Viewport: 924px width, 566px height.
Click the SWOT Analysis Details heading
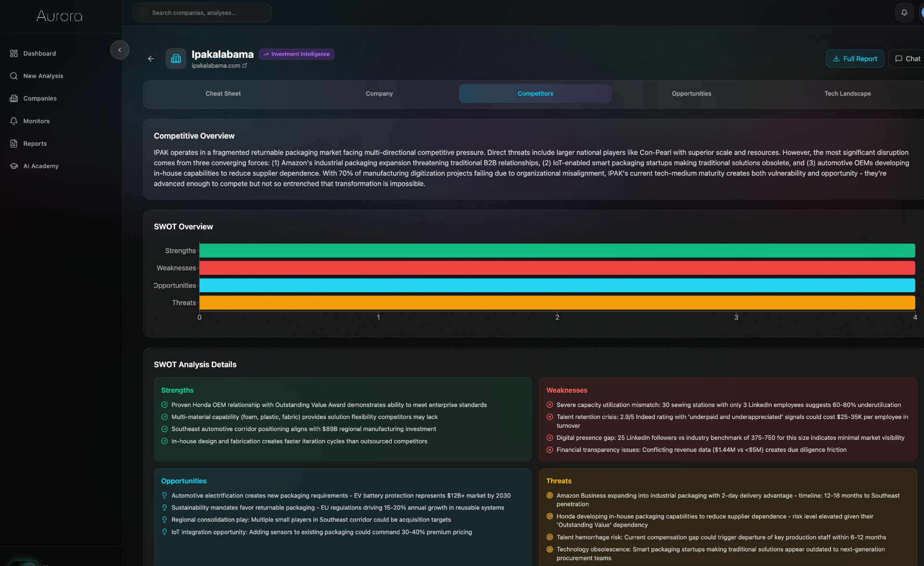click(195, 364)
